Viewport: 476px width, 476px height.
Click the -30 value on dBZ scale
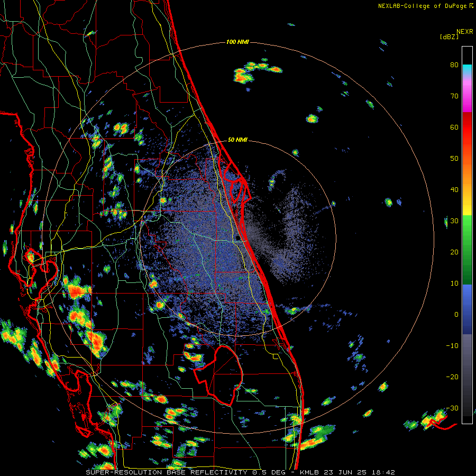click(x=452, y=408)
